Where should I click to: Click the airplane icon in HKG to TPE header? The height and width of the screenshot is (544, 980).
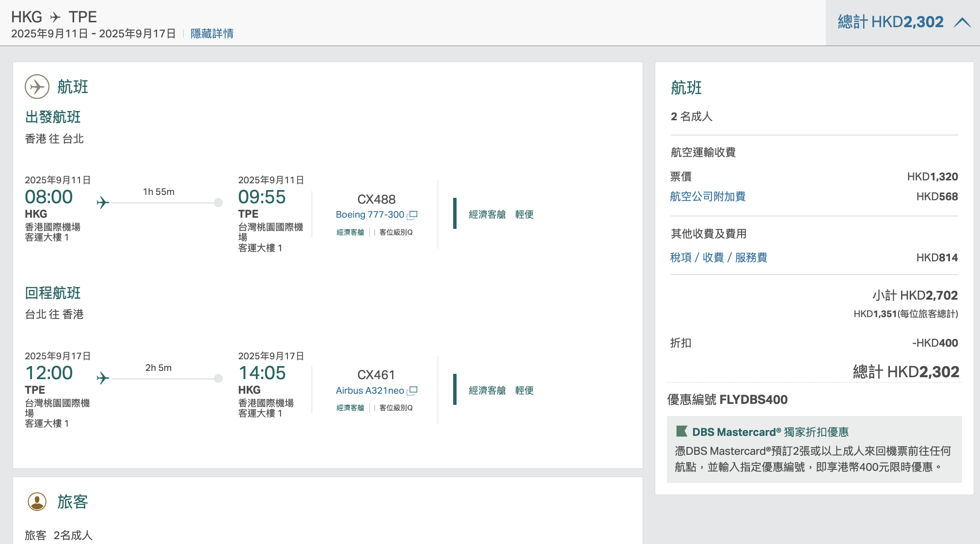tap(55, 17)
